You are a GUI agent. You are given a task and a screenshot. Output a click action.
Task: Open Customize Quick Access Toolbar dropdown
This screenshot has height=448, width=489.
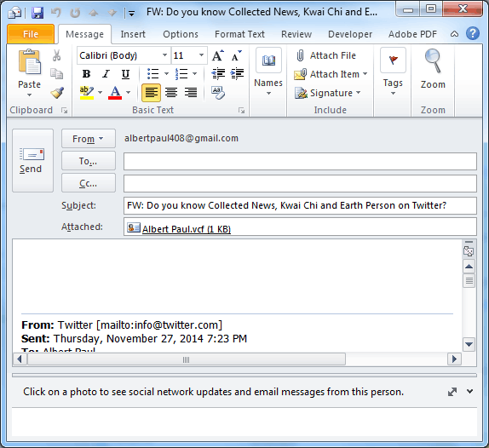tap(131, 14)
